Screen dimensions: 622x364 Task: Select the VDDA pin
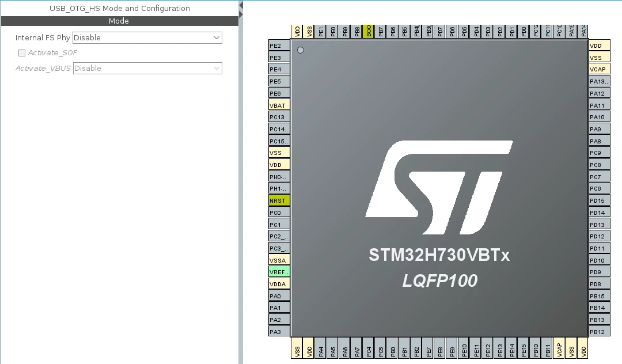pos(279,284)
